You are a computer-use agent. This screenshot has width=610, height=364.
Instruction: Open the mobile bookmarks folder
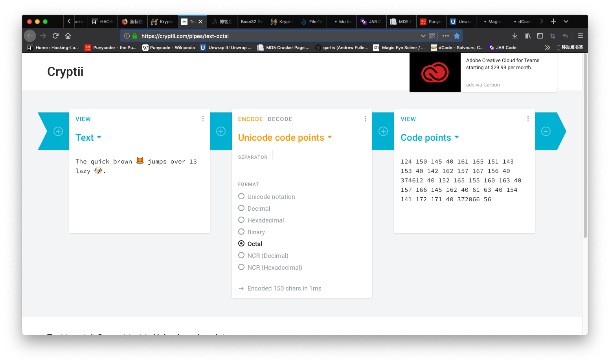[x=570, y=48]
